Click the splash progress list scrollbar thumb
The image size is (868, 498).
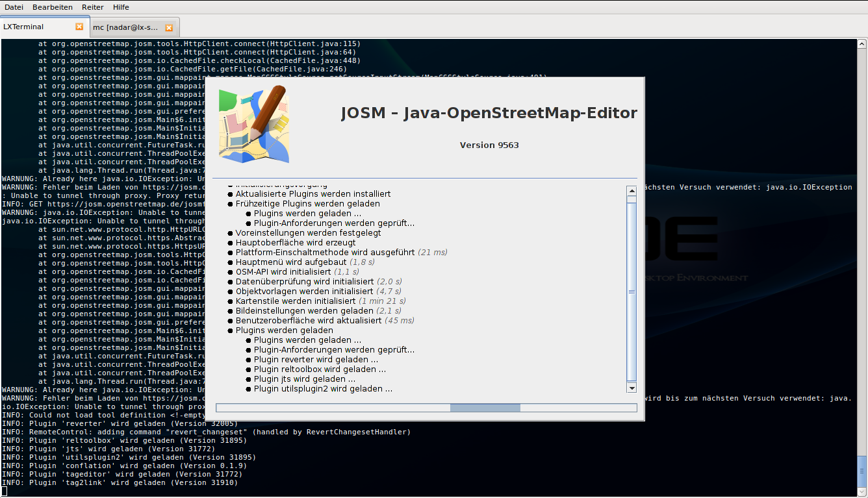[632, 292]
